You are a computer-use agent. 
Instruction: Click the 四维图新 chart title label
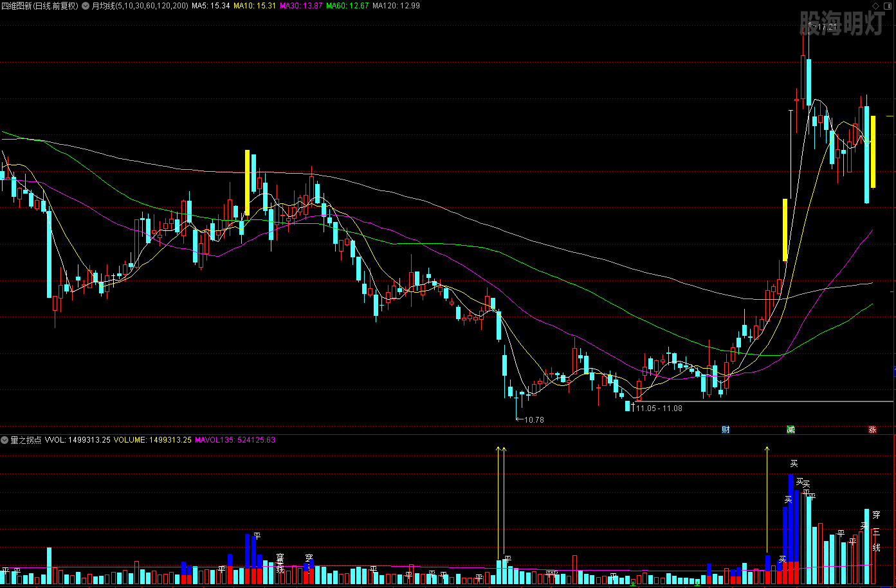pos(40,6)
